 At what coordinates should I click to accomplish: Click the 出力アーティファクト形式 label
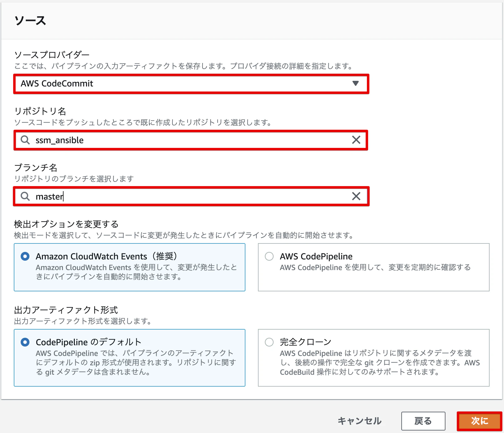pos(66,310)
